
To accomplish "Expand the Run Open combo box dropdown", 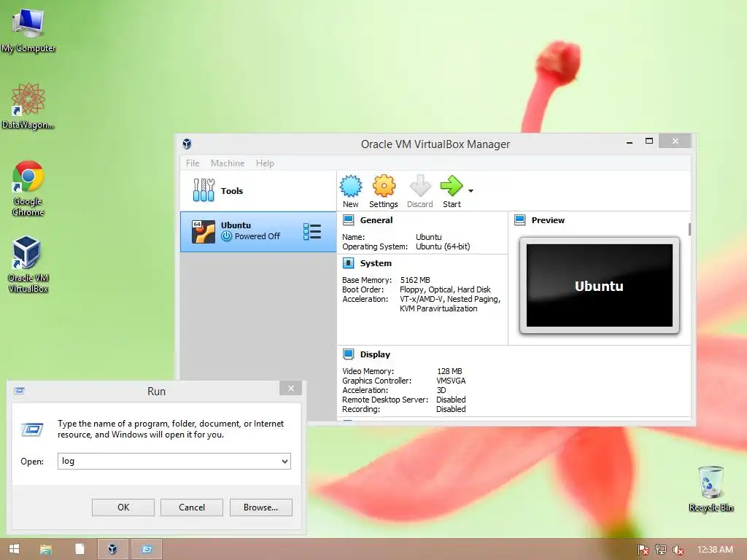I will [285, 461].
